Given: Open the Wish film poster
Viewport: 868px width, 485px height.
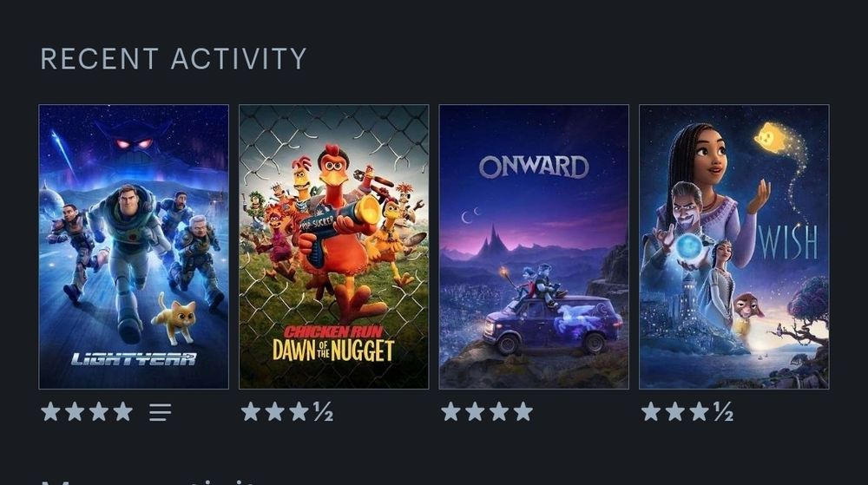Looking at the screenshot, I should [734, 246].
